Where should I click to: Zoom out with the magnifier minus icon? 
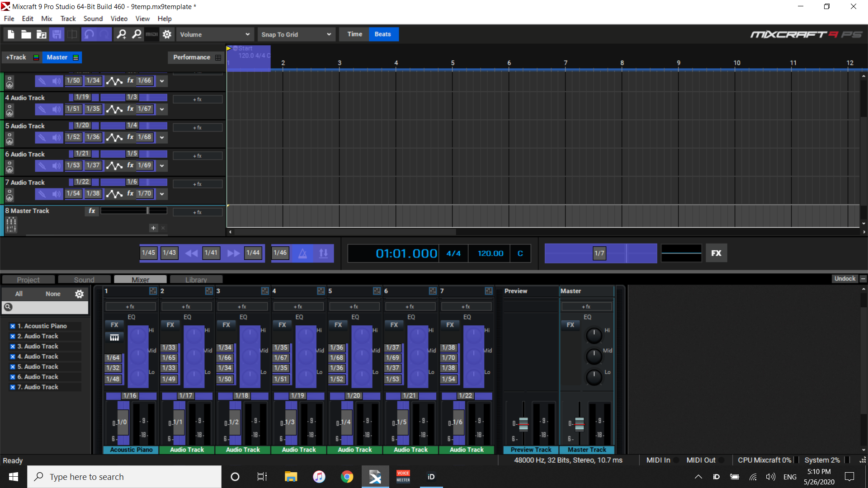pos(137,34)
